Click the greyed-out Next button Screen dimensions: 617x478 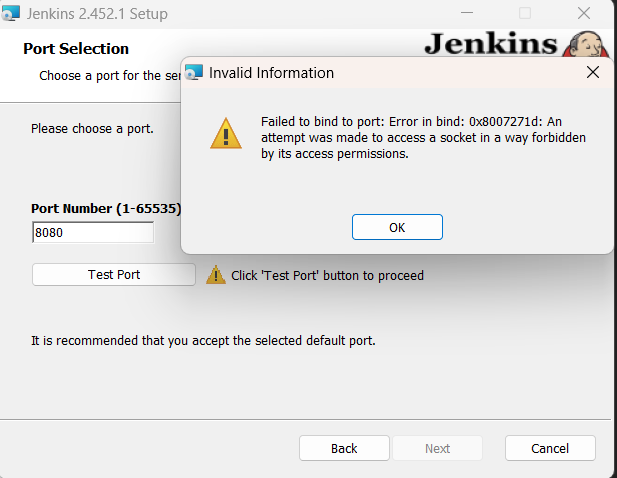pos(437,448)
